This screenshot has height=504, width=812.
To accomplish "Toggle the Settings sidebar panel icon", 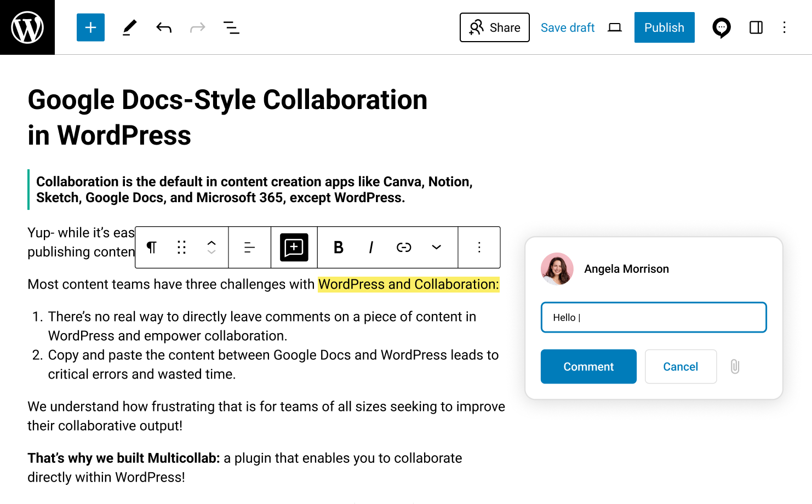I will 756,27.
